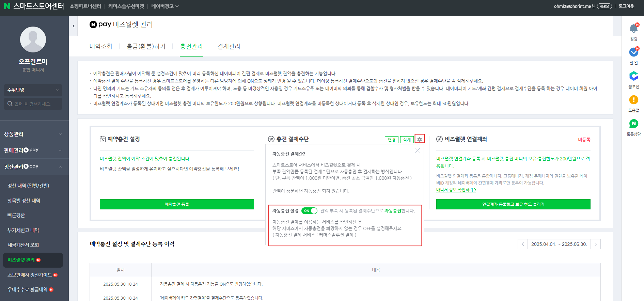
Task: Select the 충전관리 tab
Action: point(191,46)
